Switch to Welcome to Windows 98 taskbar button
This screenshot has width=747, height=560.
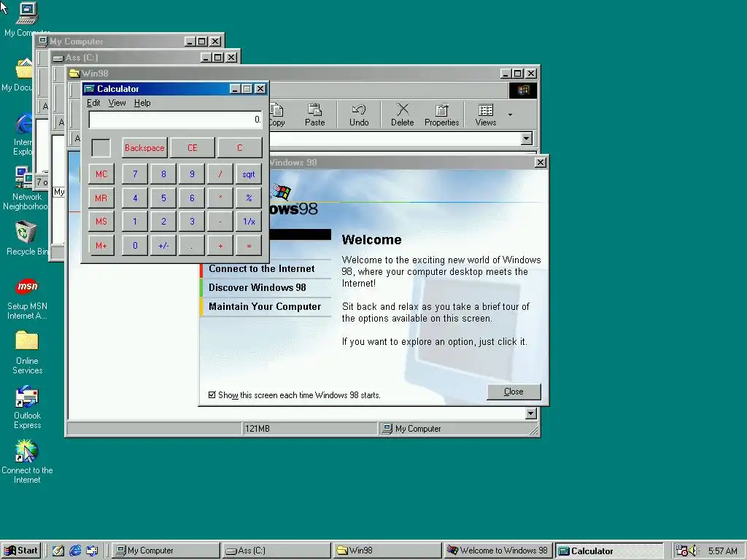[x=498, y=551]
